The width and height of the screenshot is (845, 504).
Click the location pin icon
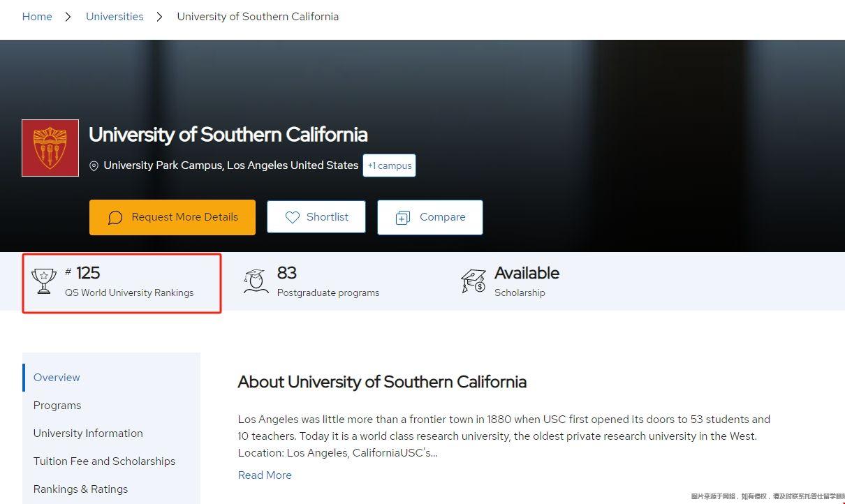(94, 166)
